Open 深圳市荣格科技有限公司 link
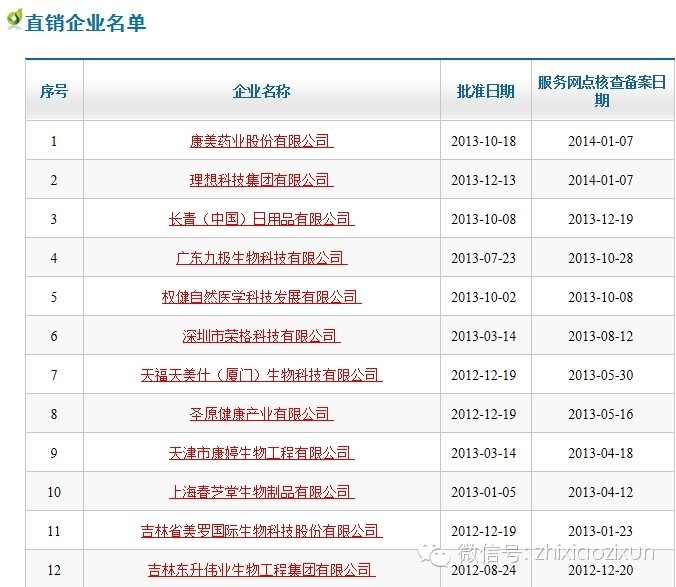 click(262, 336)
